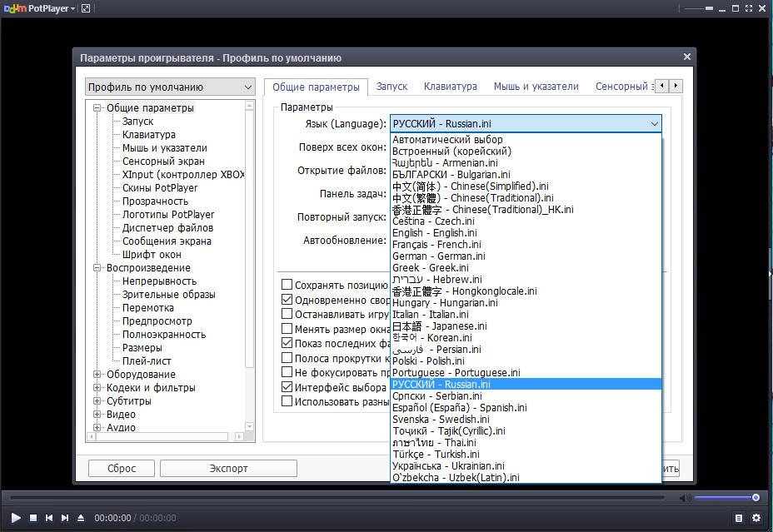
Task: Enable Полоса прокрутки checkbox
Action: tap(287, 357)
